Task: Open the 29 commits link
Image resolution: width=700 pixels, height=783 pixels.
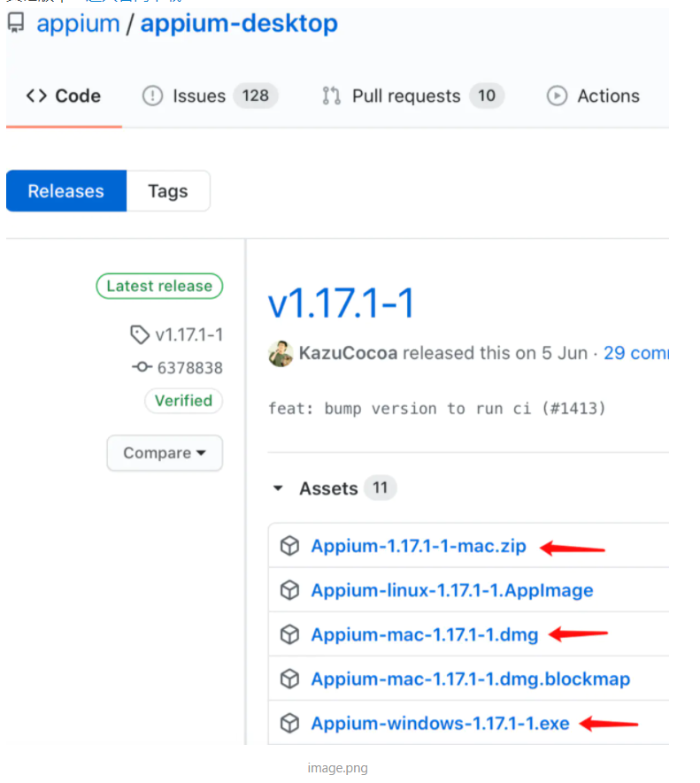Action: pyautogui.click(x=636, y=353)
